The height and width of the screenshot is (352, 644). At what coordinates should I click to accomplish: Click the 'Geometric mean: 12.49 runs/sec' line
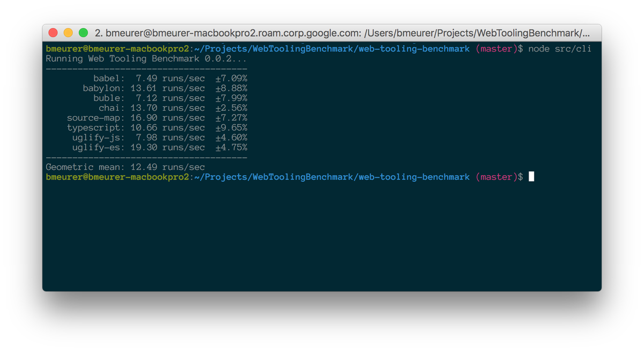[125, 167]
